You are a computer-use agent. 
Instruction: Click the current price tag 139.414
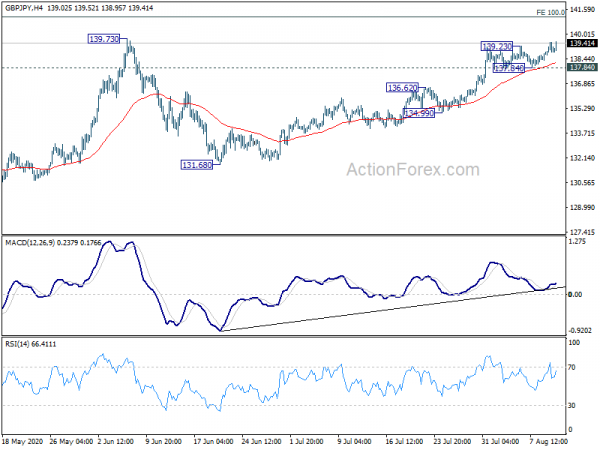(582, 43)
